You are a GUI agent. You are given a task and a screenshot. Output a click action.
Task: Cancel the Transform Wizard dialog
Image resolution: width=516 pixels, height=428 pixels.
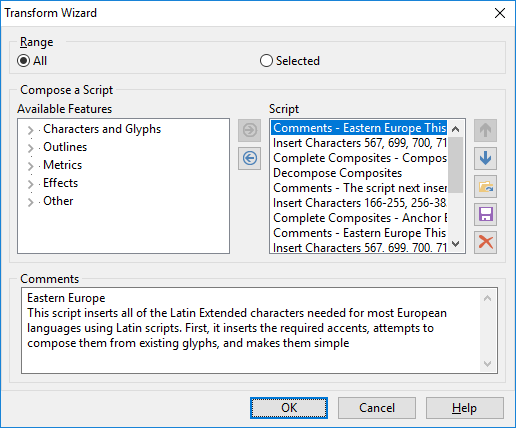point(377,408)
